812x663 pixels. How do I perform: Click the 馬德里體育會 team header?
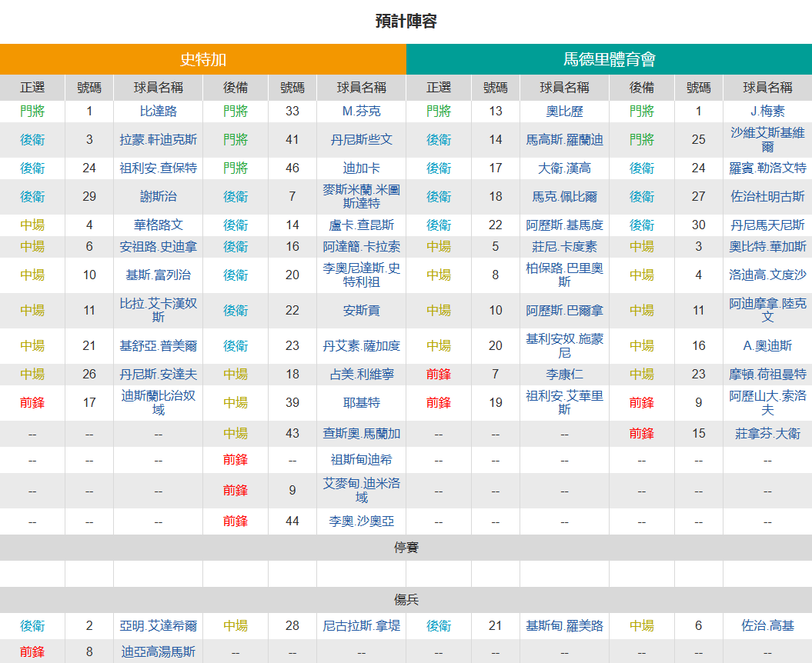tap(609, 59)
